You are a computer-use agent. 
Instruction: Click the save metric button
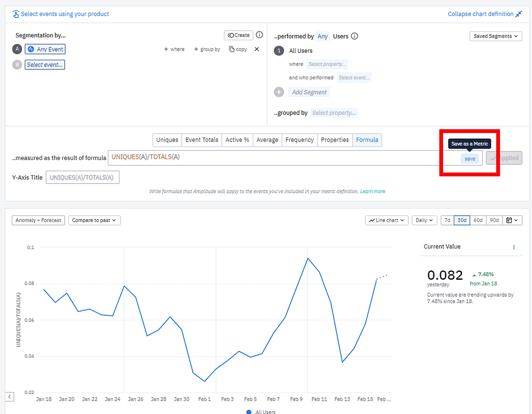point(470,159)
